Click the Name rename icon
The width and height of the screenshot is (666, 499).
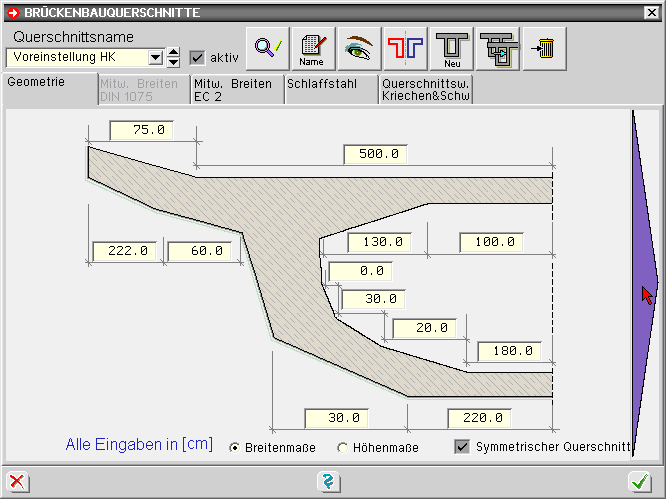313,48
